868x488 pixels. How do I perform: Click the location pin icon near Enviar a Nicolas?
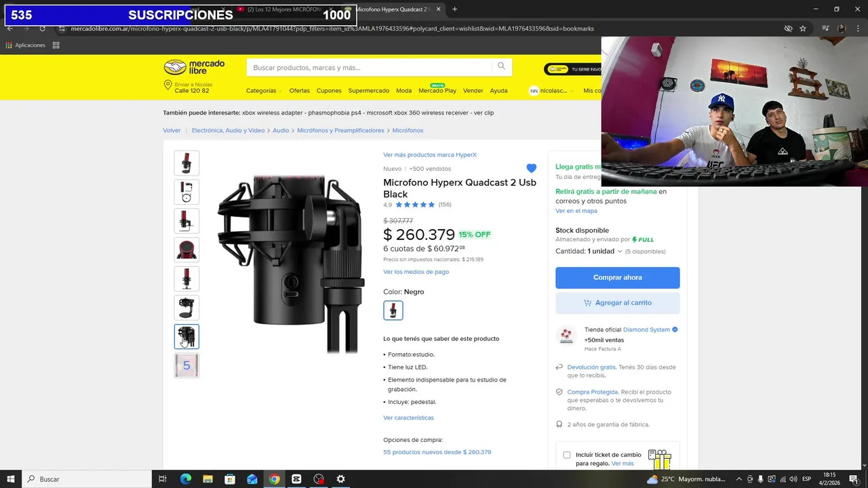click(167, 85)
